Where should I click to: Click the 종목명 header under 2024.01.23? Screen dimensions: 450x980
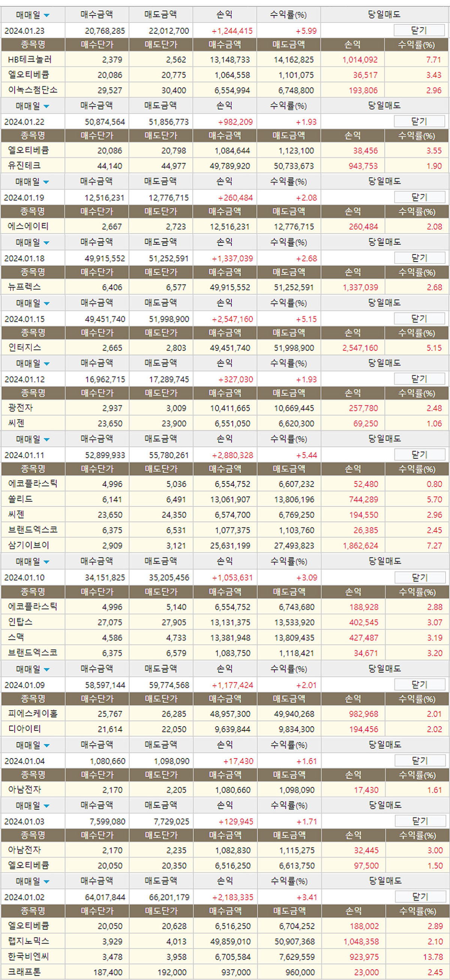point(33,45)
